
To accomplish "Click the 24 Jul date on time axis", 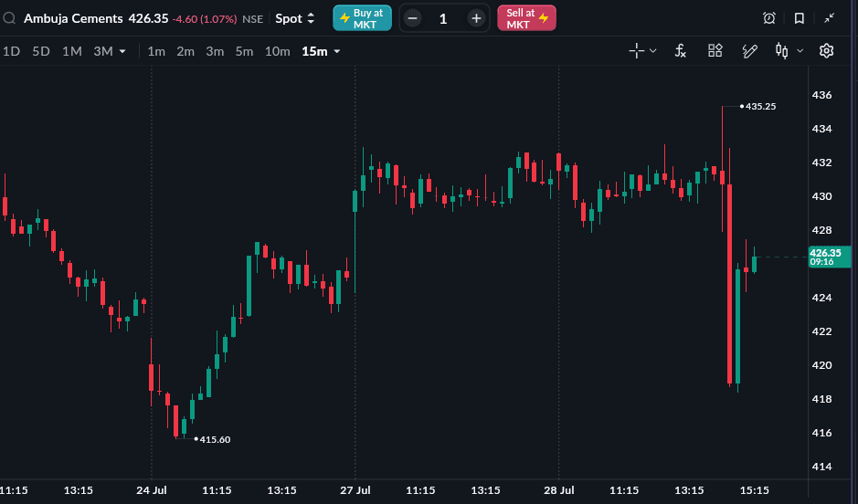I will (x=152, y=490).
